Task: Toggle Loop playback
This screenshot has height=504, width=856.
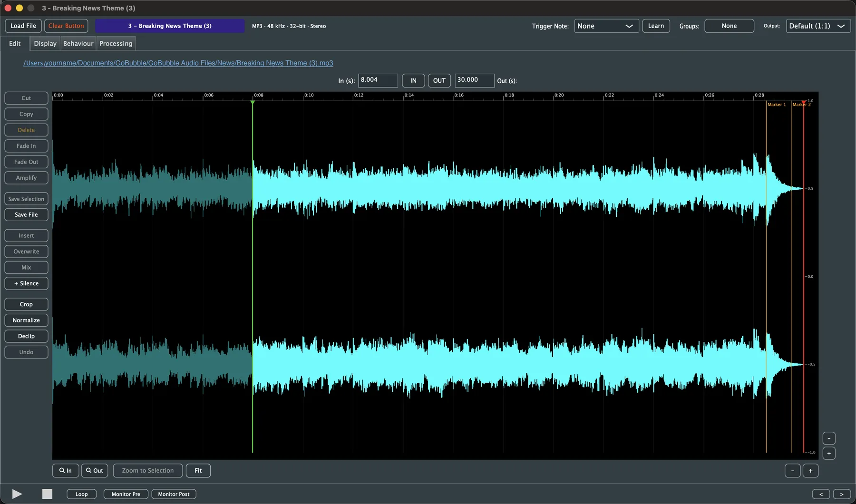Action: (81, 494)
